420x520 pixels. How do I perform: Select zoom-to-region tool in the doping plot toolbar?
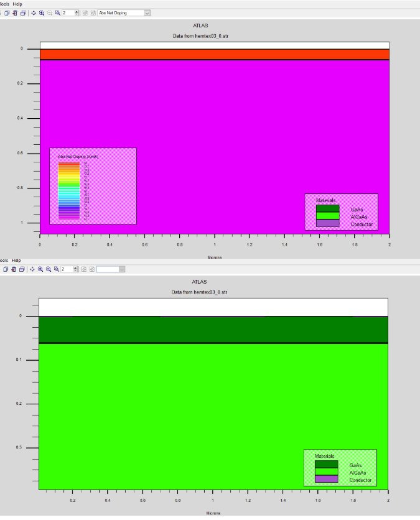pos(58,13)
